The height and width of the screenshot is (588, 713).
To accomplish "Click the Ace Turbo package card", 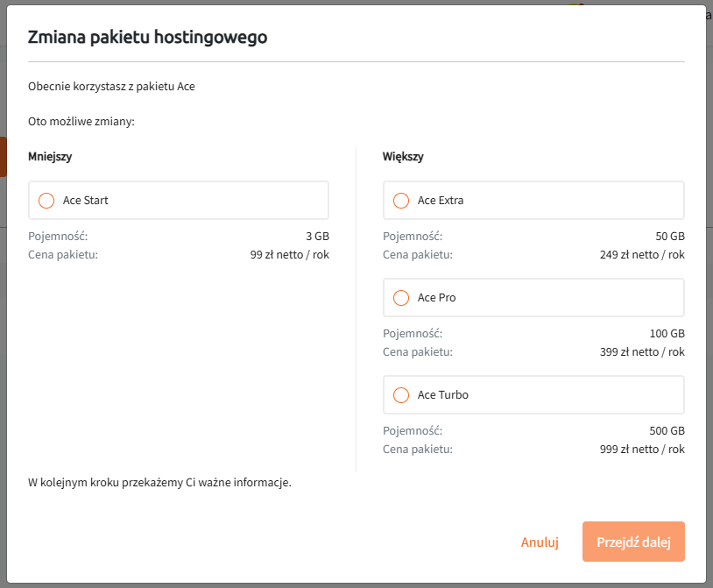I will pos(533,394).
